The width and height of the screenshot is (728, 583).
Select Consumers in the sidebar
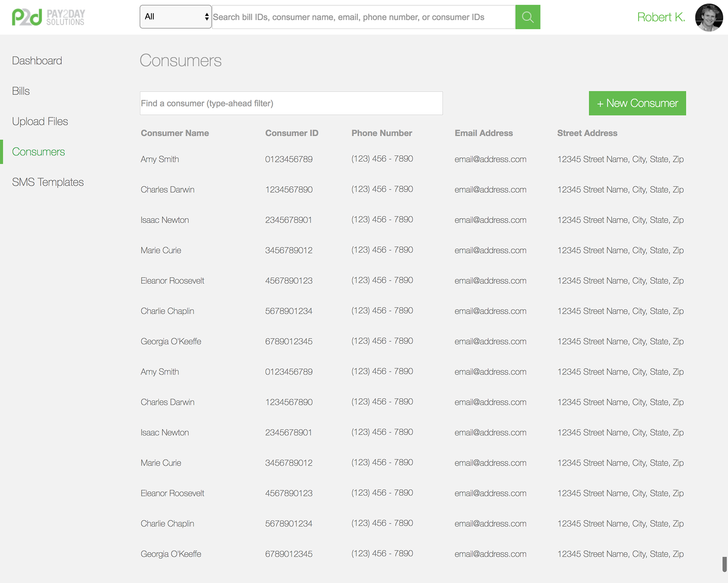[38, 152]
